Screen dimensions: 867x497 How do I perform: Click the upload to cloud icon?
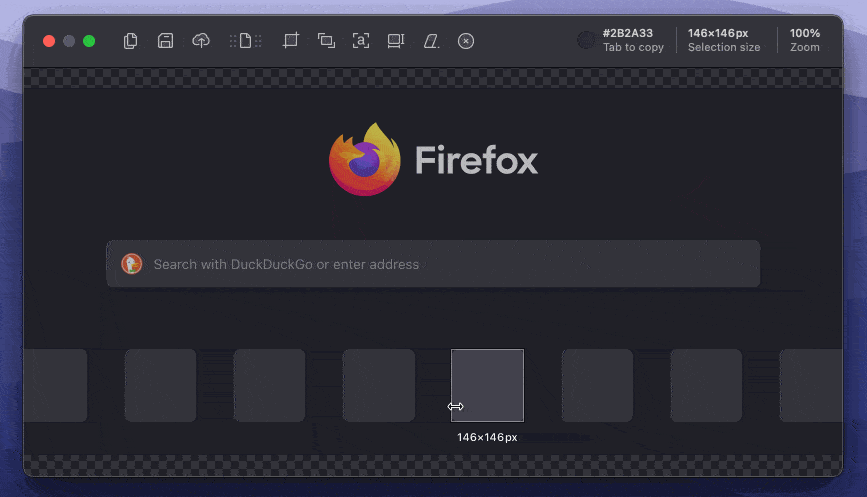[201, 41]
